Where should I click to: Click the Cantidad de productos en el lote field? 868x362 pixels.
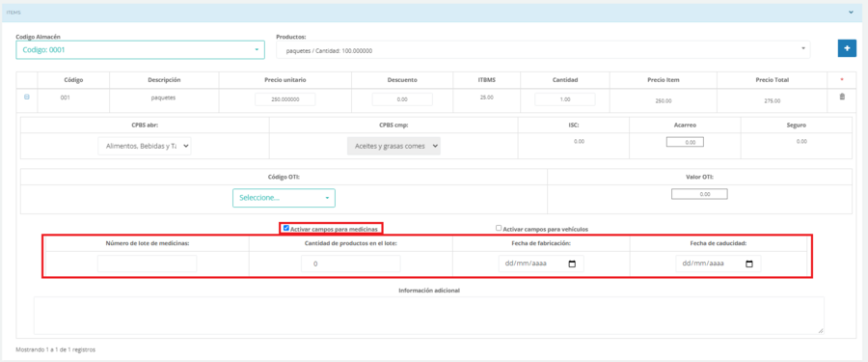[350, 264]
